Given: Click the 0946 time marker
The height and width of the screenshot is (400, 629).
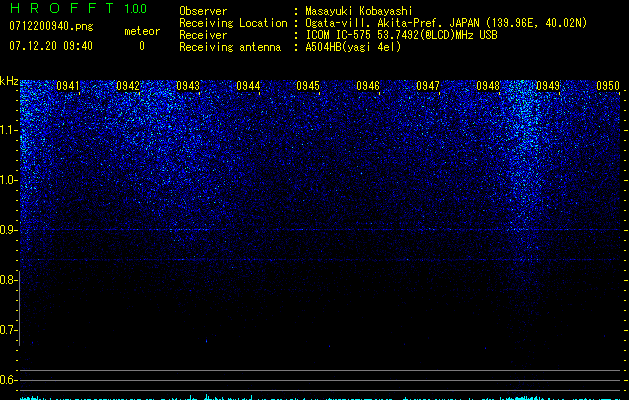Looking at the screenshot, I should (x=368, y=86).
